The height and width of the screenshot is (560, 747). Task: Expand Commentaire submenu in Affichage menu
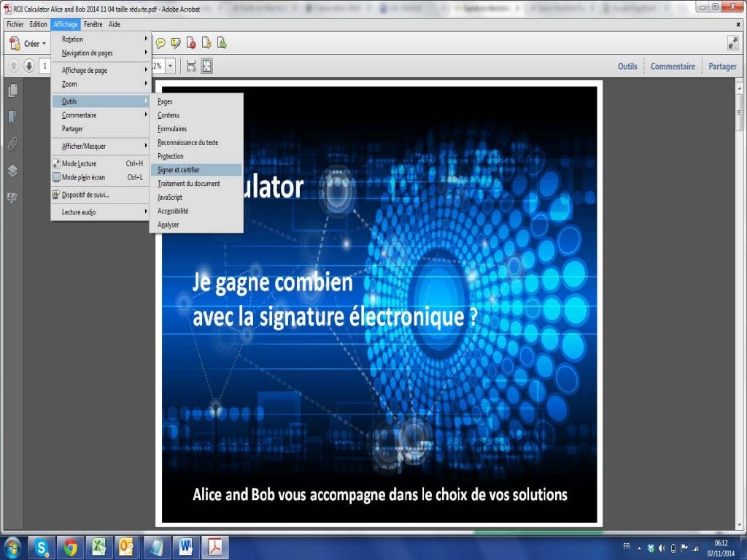click(x=101, y=114)
